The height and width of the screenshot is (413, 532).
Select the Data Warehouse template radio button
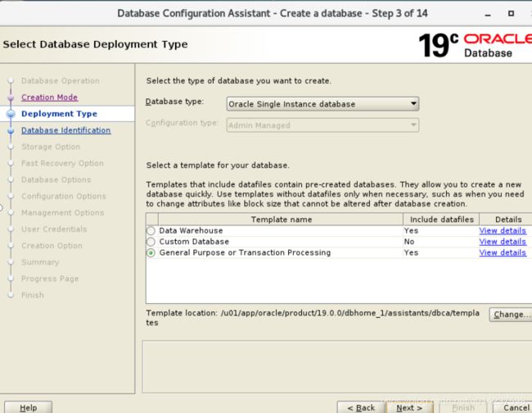click(151, 231)
